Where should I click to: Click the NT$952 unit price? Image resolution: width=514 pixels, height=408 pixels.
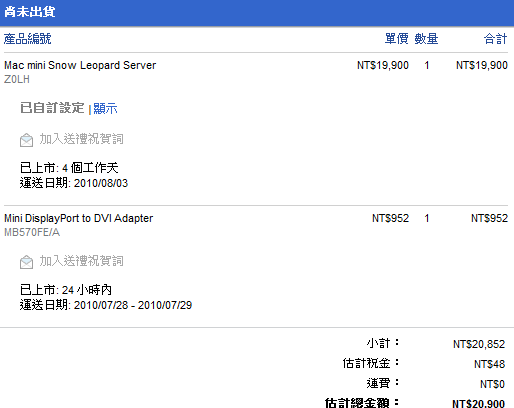click(x=390, y=218)
